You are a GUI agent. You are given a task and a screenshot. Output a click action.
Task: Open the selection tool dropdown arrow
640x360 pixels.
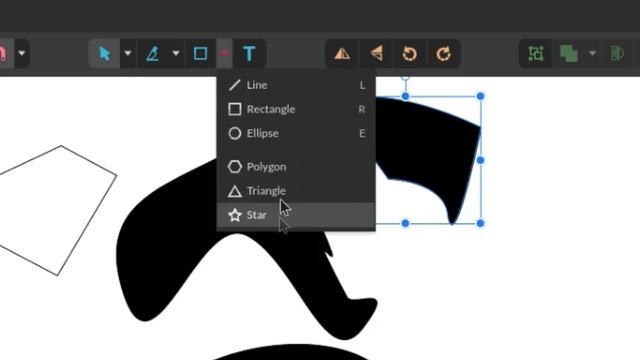[128, 53]
